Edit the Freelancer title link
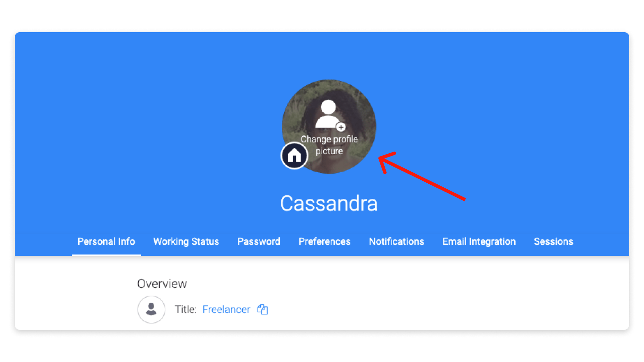This screenshot has width=644, height=362. (226, 309)
